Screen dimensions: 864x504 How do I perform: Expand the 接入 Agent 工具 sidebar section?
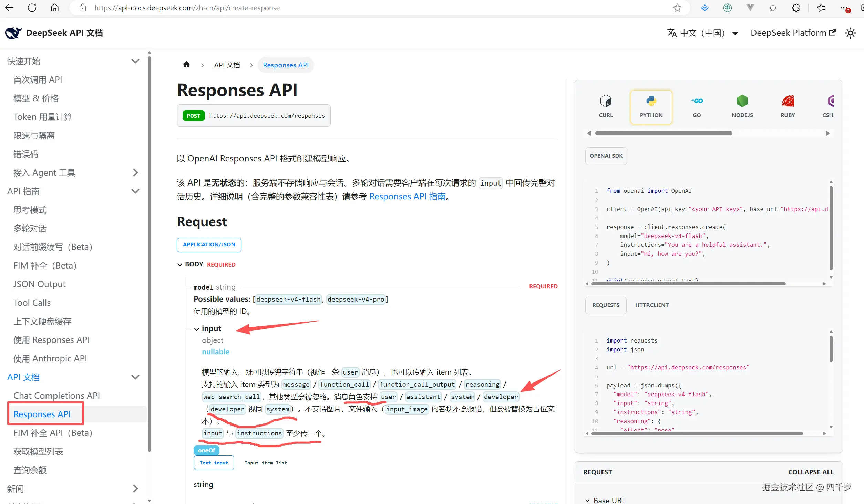click(135, 172)
